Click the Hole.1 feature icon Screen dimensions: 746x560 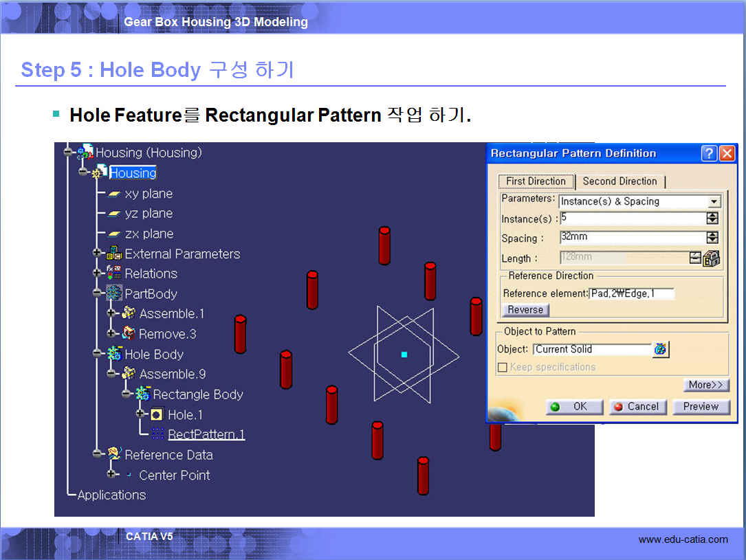(x=157, y=414)
